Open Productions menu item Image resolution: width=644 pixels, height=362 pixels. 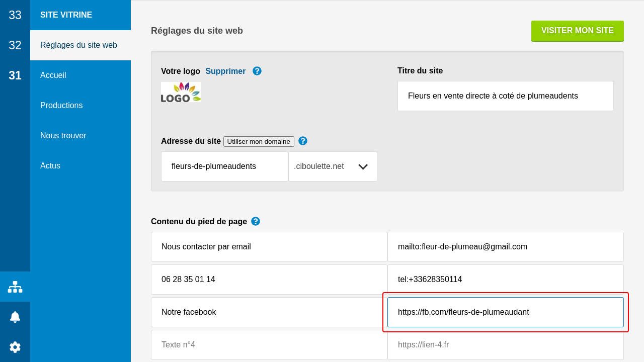[61, 106]
